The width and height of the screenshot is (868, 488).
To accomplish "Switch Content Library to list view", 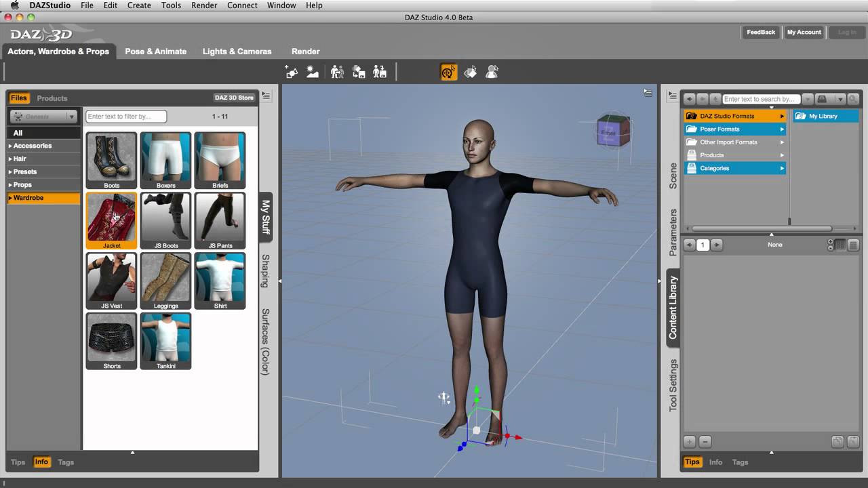I will point(853,245).
